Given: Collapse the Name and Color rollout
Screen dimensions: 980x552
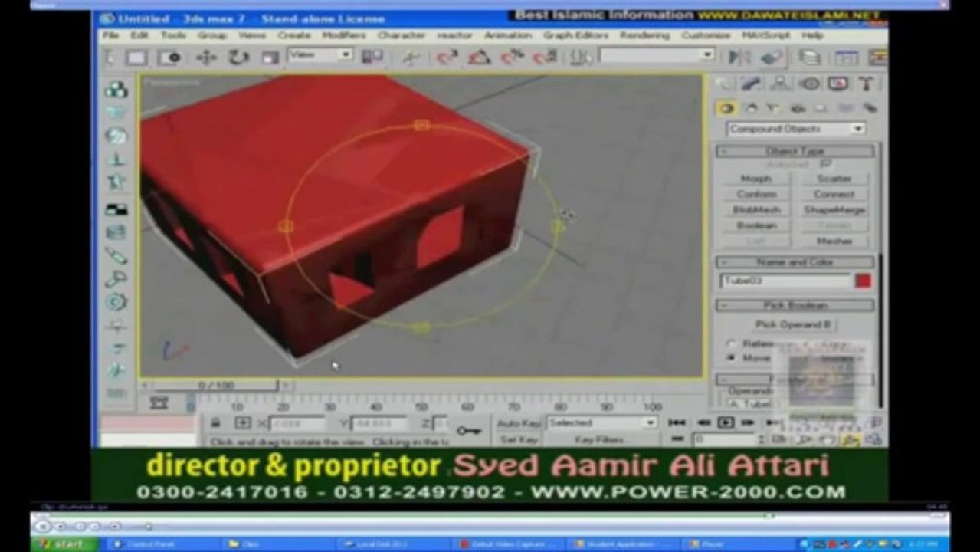Looking at the screenshot, I should pyautogui.click(x=795, y=262).
